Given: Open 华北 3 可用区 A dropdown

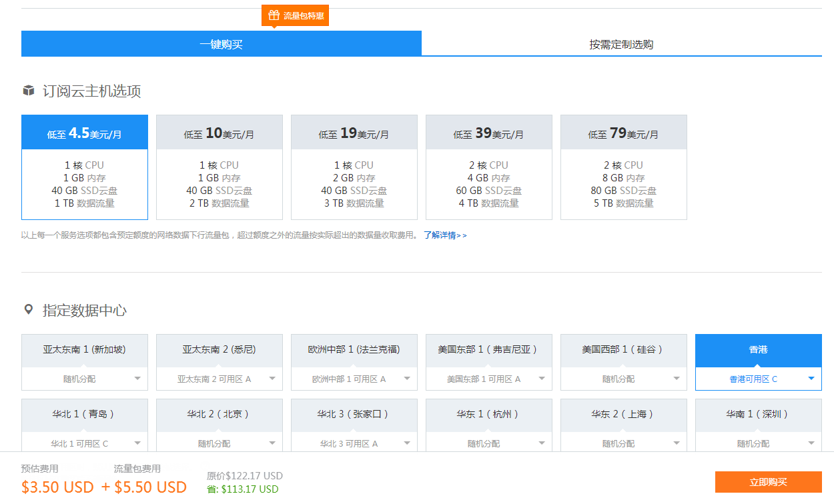Looking at the screenshot, I should 354,443.
